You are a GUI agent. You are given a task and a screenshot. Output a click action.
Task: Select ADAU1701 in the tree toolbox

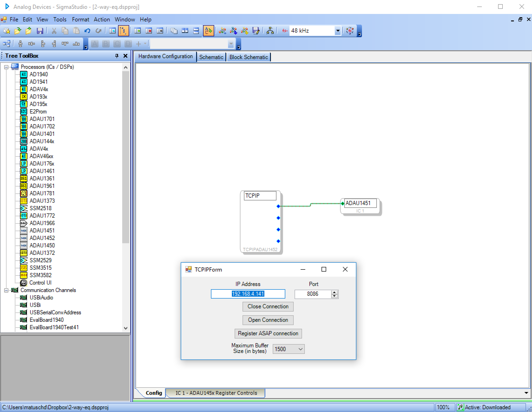[42, 119]
